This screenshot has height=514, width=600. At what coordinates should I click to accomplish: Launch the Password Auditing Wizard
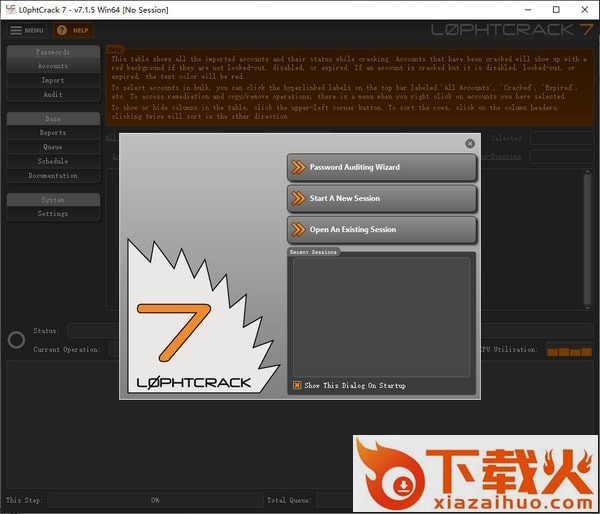click(x=382, y=167)
